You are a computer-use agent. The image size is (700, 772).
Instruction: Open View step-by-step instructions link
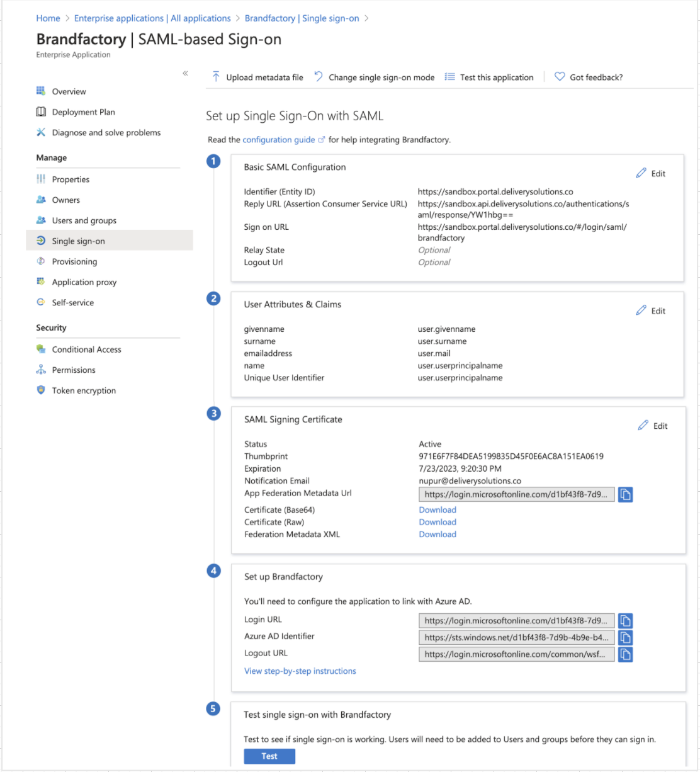[x=300, y=671]
